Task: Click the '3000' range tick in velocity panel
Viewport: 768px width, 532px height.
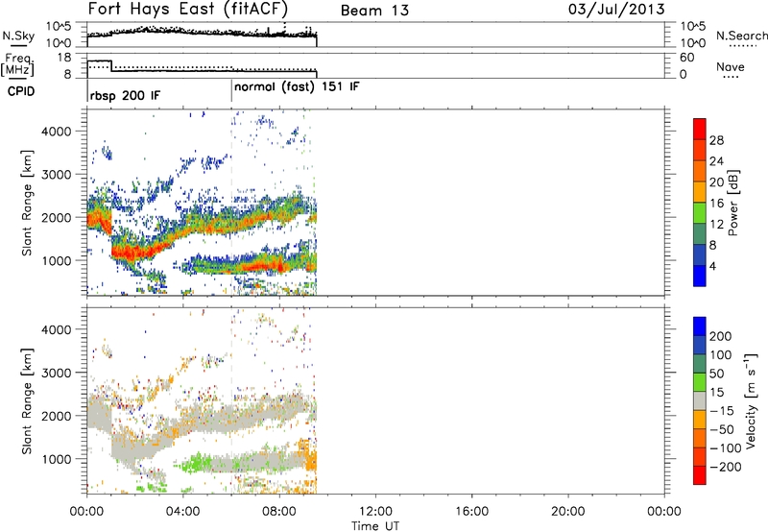Action: 56,373
